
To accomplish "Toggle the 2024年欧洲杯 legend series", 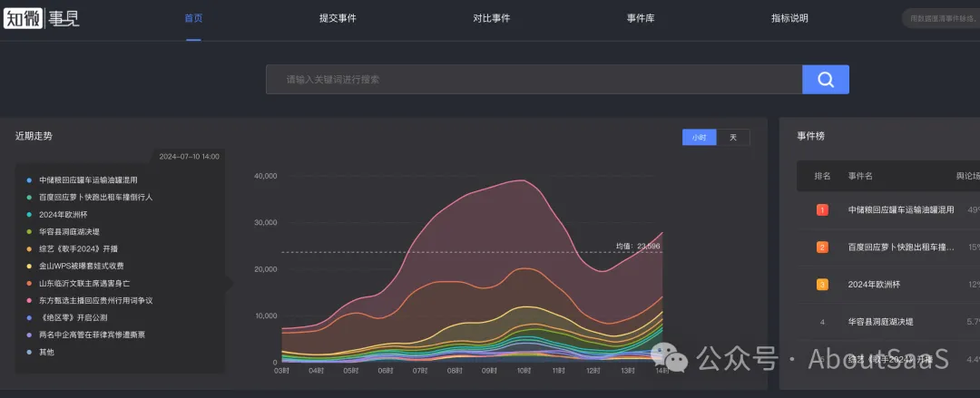I will click(x=63, y=214).
